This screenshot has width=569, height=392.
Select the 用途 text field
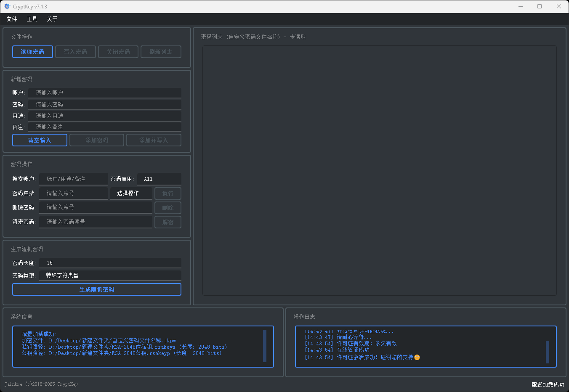click(x=104, y=116)
